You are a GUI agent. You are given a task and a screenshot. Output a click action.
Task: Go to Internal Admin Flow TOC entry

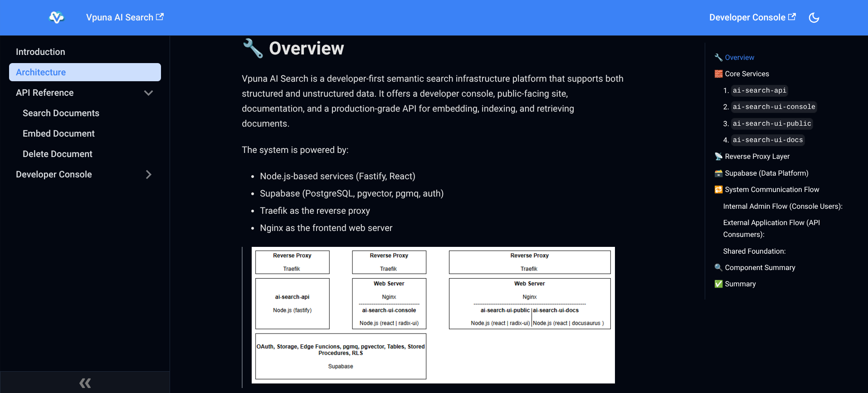coord(783,206)
